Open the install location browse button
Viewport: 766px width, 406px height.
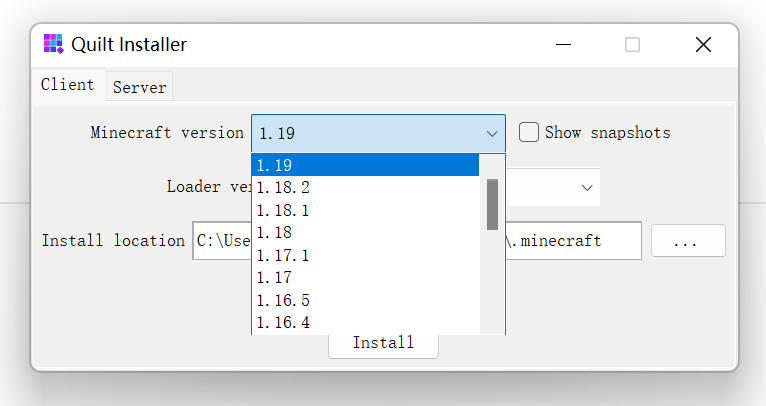tap(688, 241)
